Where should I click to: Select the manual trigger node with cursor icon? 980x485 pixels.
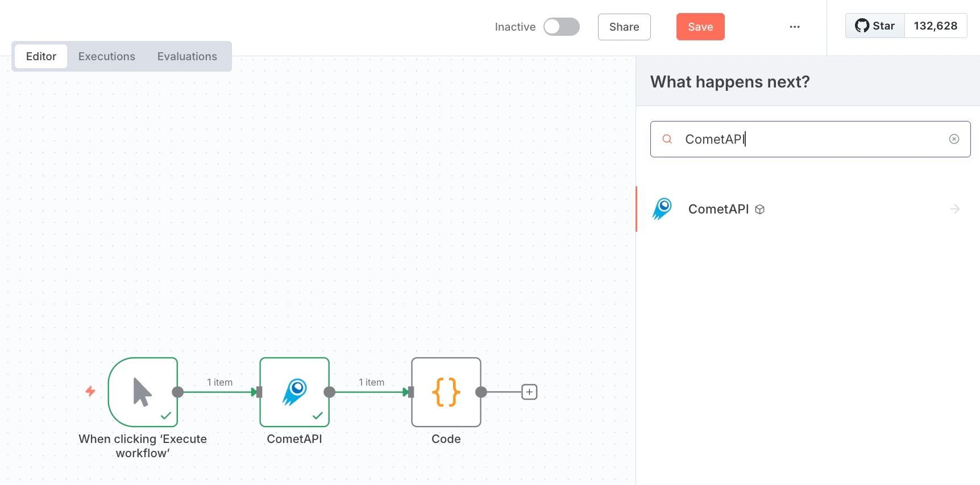tap(143, 392)
